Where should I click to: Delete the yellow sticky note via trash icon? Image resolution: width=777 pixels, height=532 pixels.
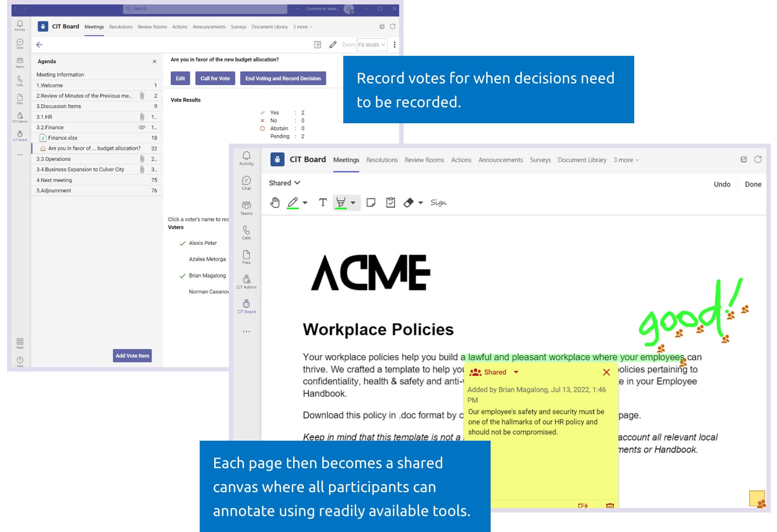pos(610,506)
